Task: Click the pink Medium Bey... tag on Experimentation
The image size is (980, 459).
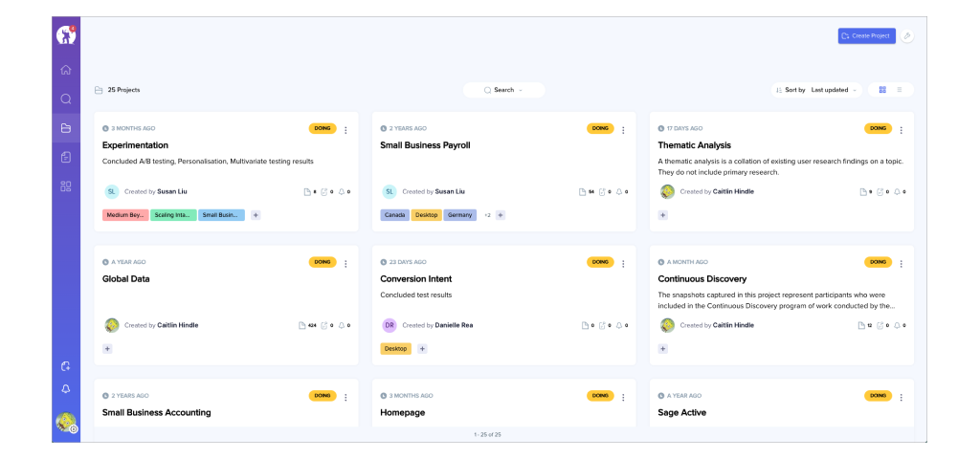Action: (124, 215)
